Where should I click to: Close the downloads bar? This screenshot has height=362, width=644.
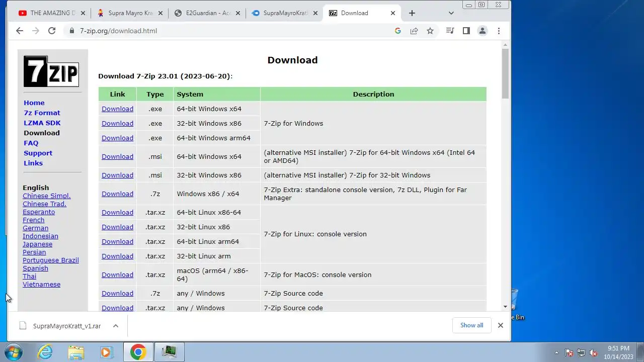click(501, 325)
